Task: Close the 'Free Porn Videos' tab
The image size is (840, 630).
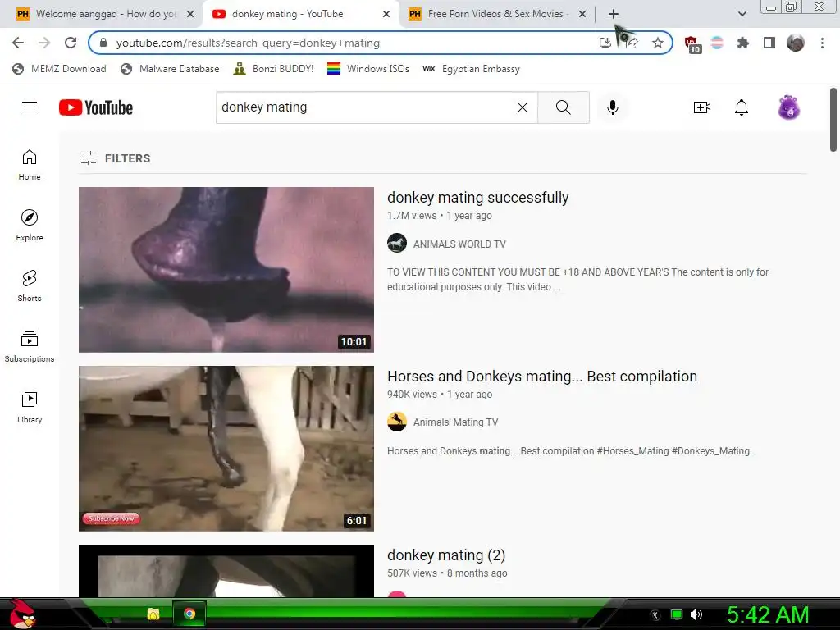Action: coord(582,14)
